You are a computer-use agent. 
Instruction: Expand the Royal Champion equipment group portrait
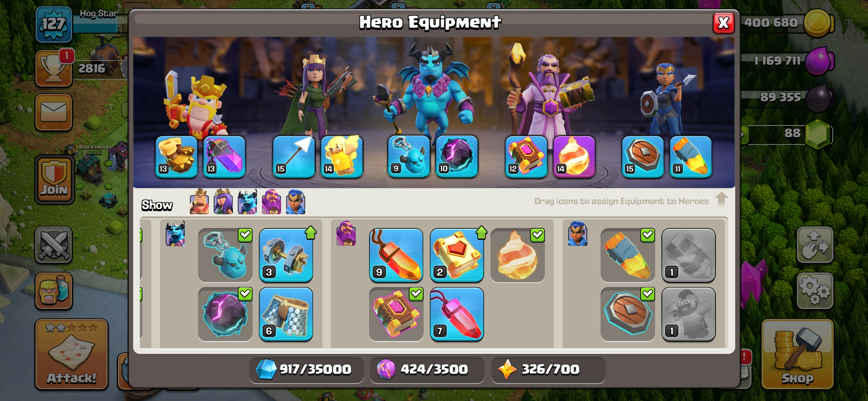[x=578, y=234]
